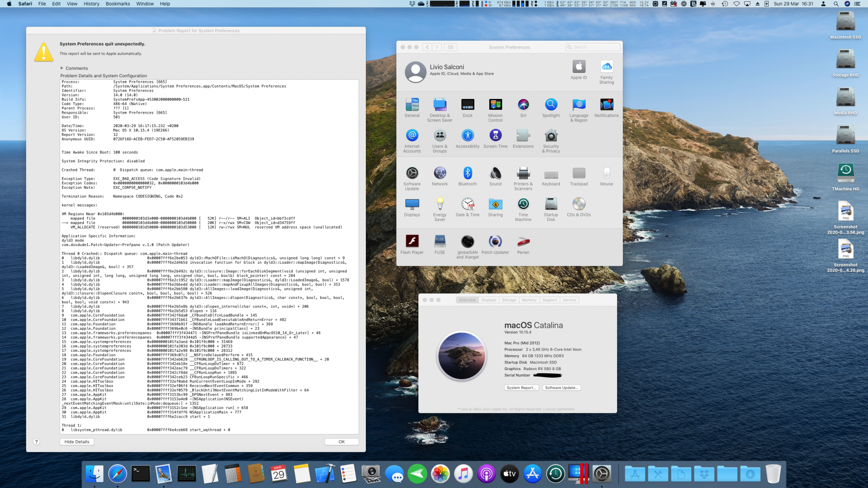Image resolution: width=868 pixels, height=488 pixels.
Task: Click the System Report button
Action: 521,388
